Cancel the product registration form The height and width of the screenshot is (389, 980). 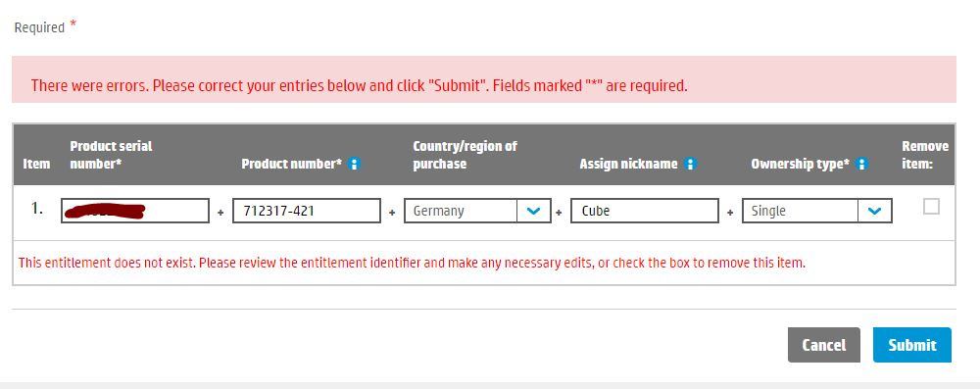pos(824,345)
